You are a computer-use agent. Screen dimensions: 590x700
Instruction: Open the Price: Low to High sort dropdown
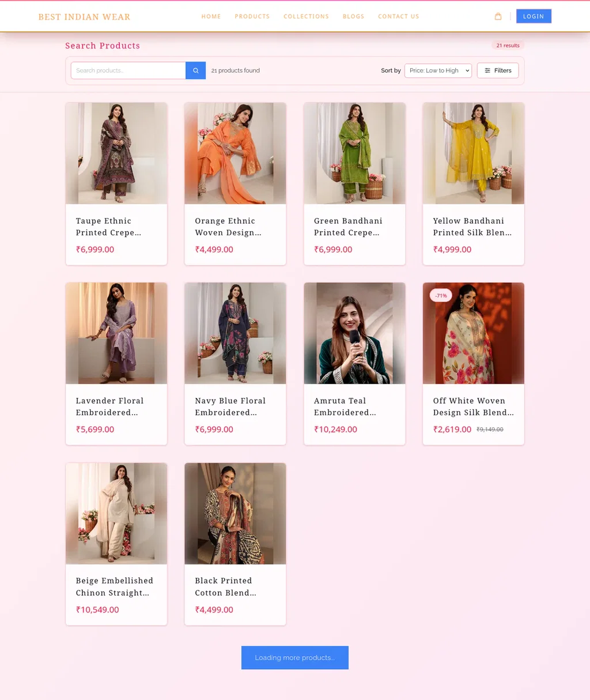(438, 70)
